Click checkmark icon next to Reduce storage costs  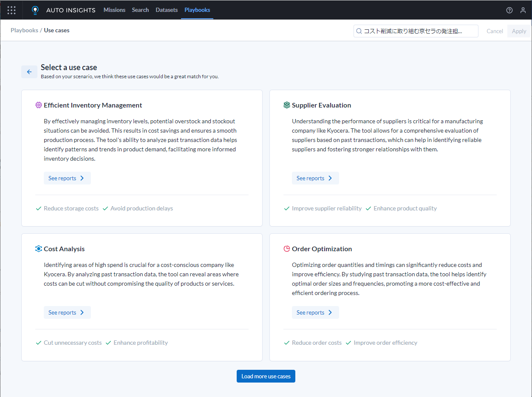tap(39, 209)
